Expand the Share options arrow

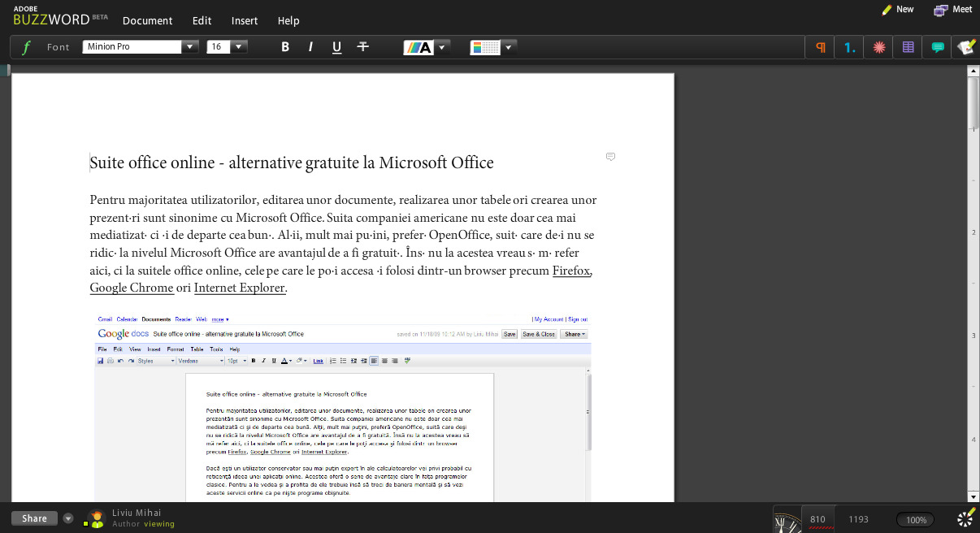68,518
